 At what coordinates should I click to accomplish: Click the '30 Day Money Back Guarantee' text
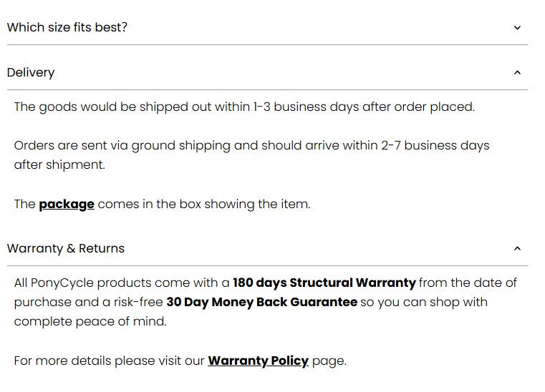(261, 302)
